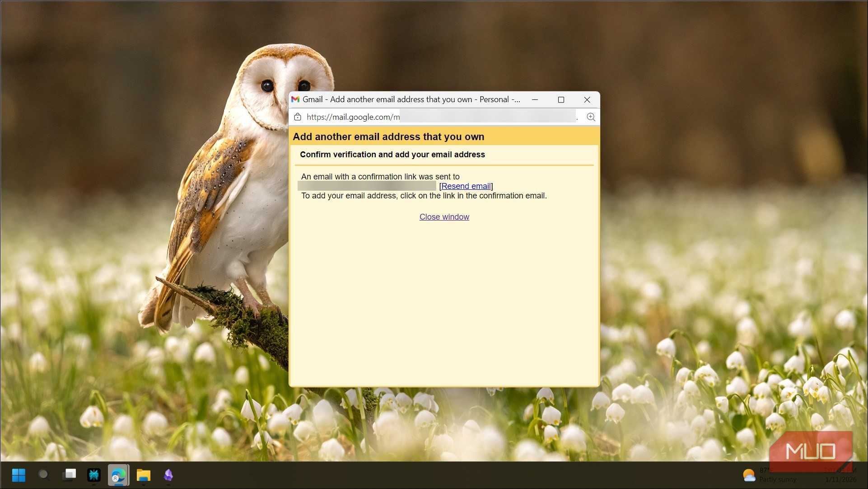The image size is (868, 489).
Task: Open the Edge browser taskbar icon
Action: coord(118,475)
